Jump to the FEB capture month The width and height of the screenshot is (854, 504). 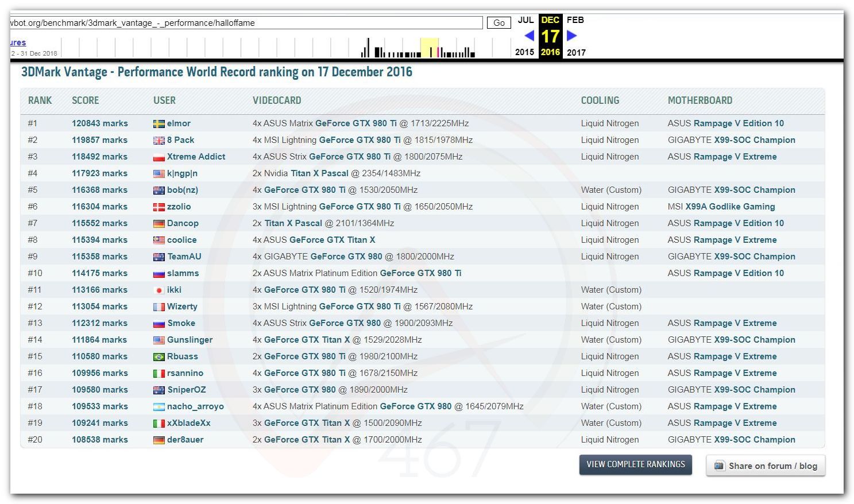coord(575,20)
